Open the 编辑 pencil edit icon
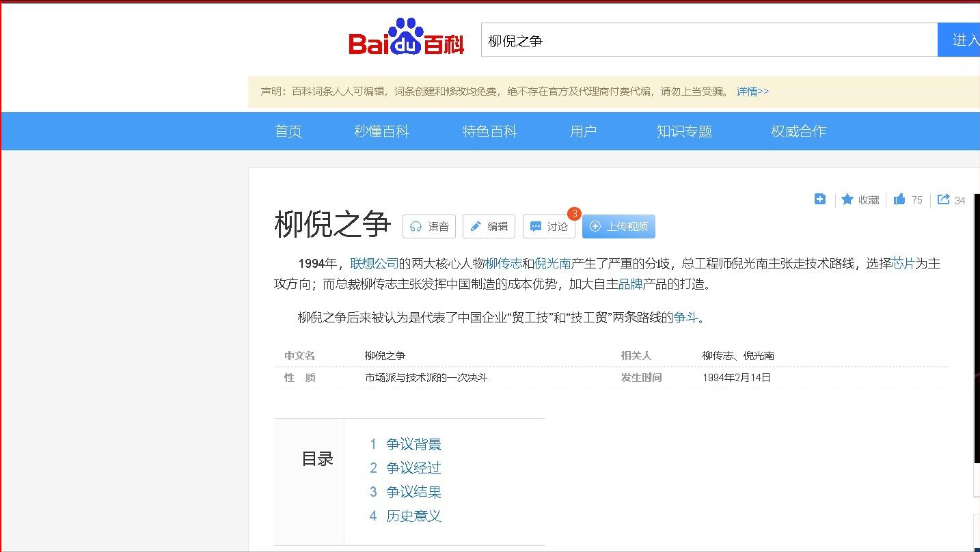Screen dimensions: 980x552 pyautogui.click(x=477, y=226)
